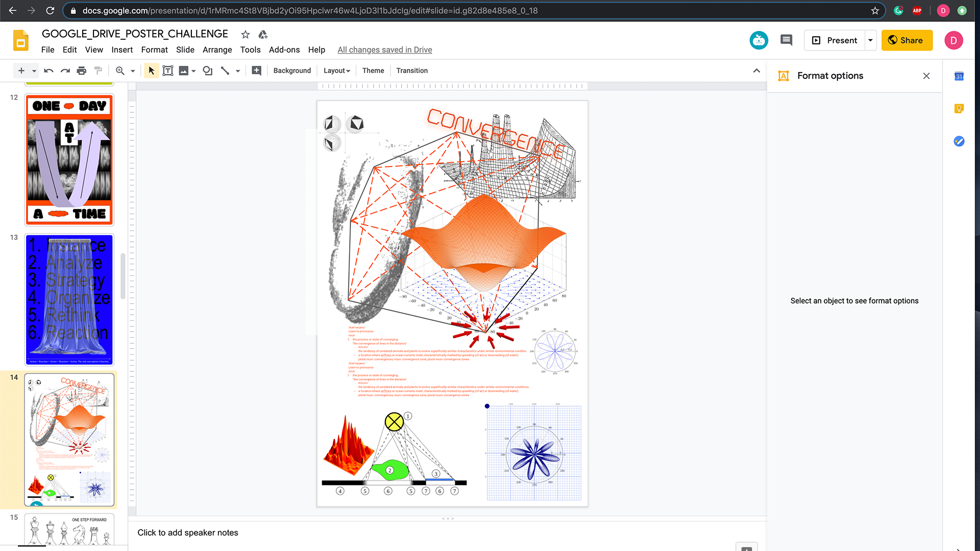Open the Insert menu
The width and height of the screenshot is (980, 551).
122,49
